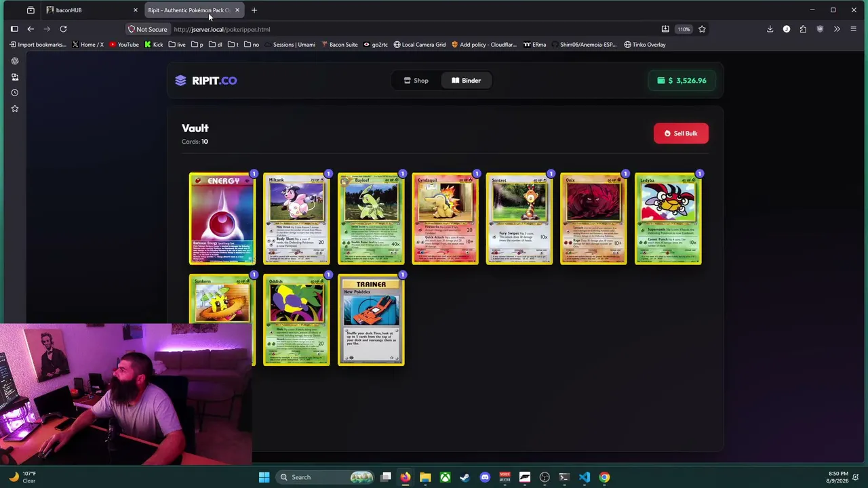The image size is (868, 488).
Task: Select the Ledyba card
Action: (668, 218)
